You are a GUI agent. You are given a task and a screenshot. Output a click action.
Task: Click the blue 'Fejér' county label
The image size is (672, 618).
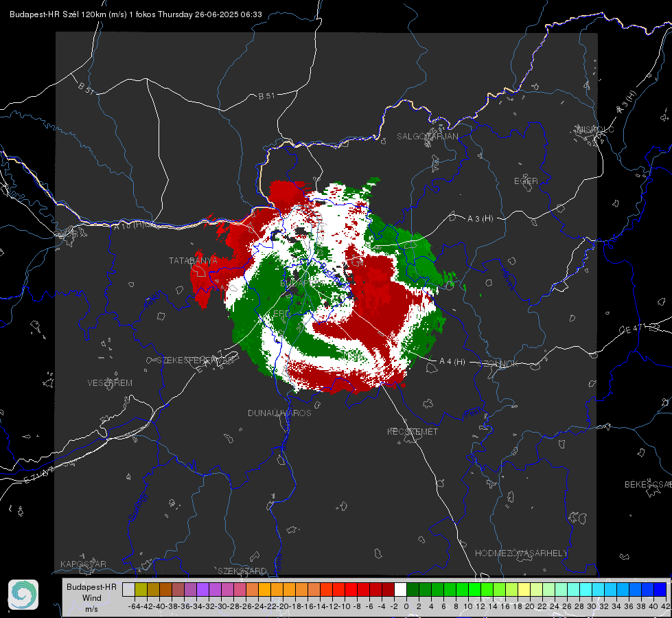coord(154,300)
